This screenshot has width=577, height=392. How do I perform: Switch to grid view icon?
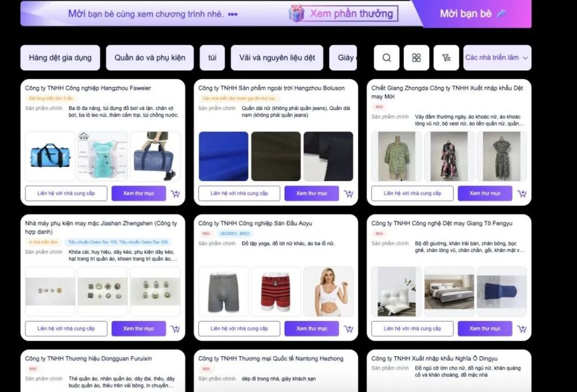[416, 58]
